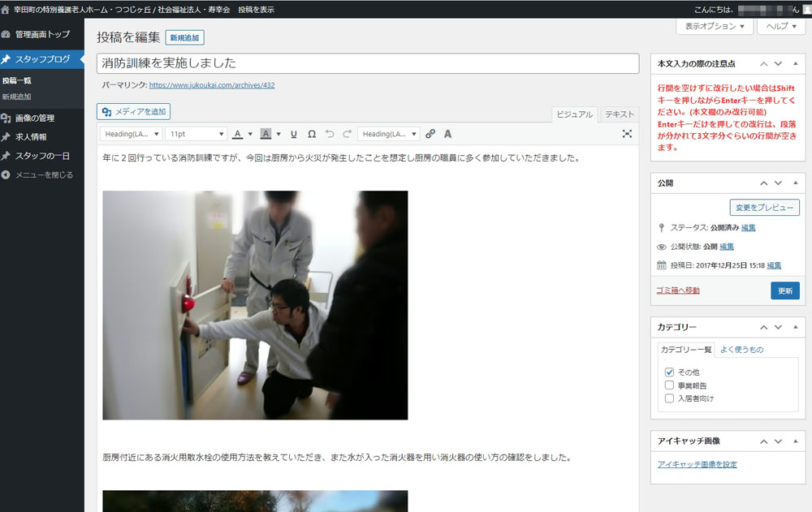Open the background color picker arrow
Image resolution: width=812 pixels, height=512 pixels.
(x=279, y=134)
